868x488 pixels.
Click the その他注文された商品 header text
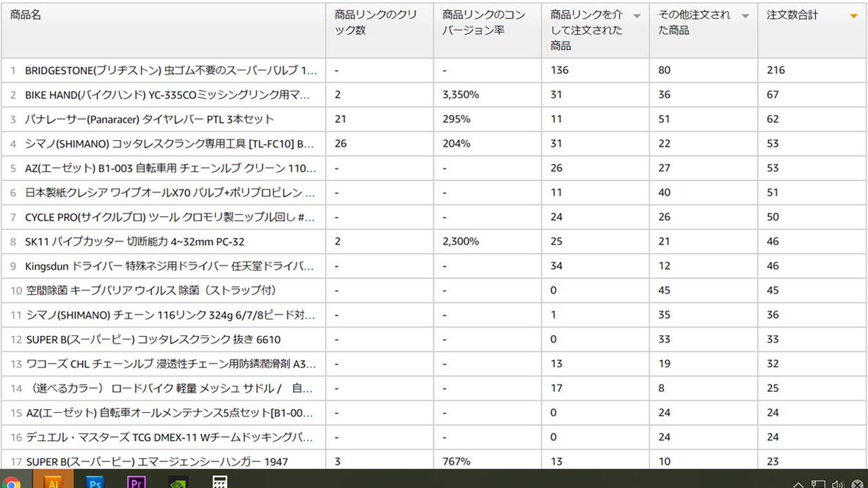694,22
